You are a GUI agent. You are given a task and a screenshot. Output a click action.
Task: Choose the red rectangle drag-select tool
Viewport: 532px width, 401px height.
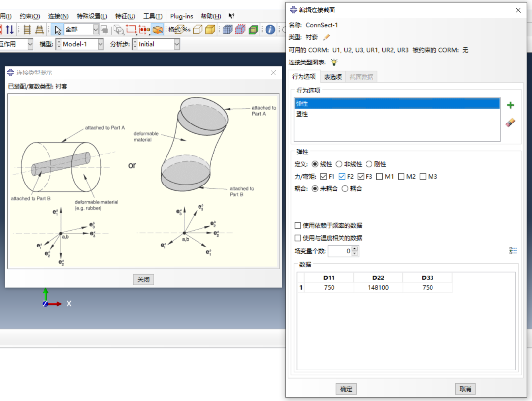pyautogui.click(x=132, y=30)
